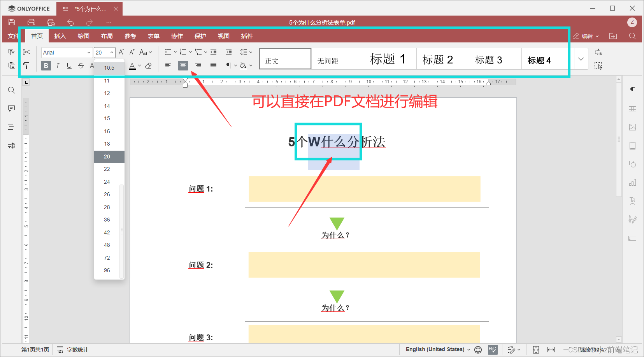644x357 pixels.
Task: Click the replace icon at ribbon right
Action: (x=598, y=52)
